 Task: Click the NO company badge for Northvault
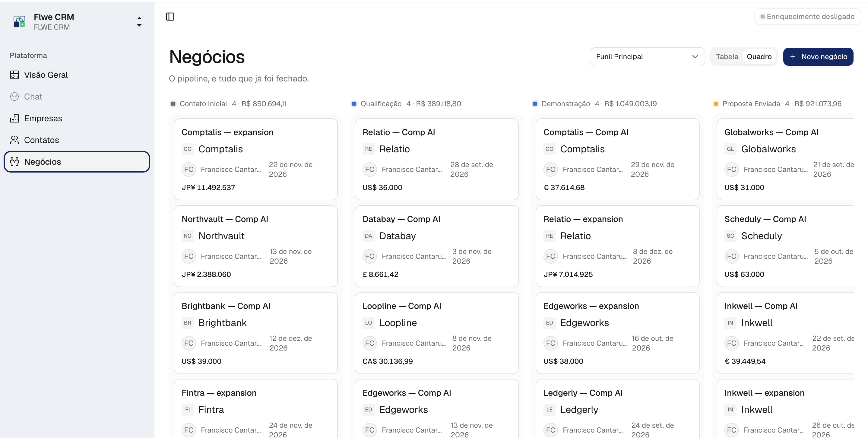pos(188,236)
